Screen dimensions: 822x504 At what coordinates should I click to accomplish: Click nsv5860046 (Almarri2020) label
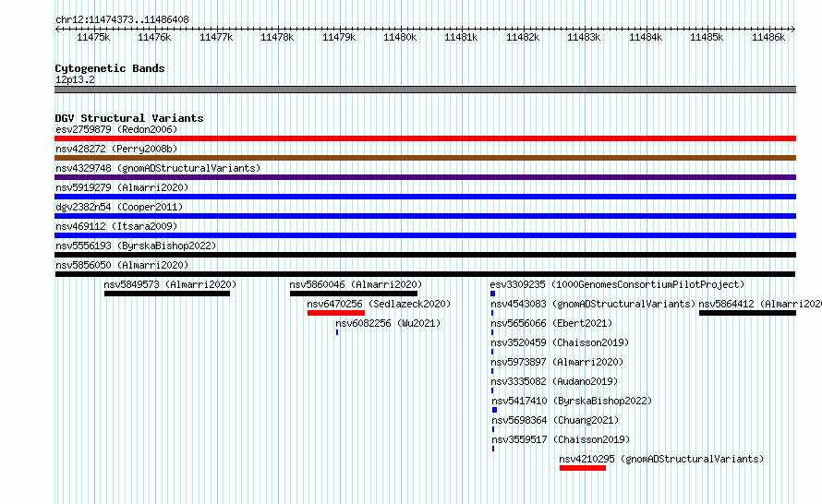tap(356, 284)
